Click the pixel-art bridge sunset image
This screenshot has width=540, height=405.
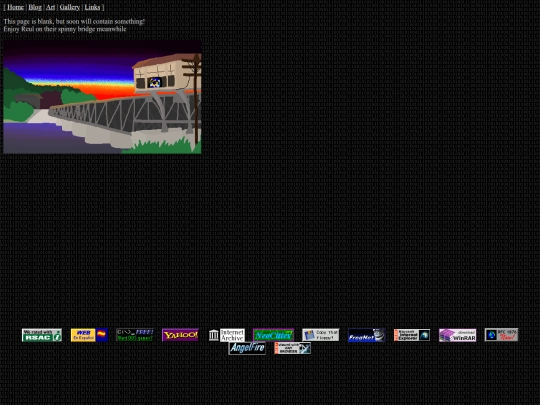pos(102,96)
